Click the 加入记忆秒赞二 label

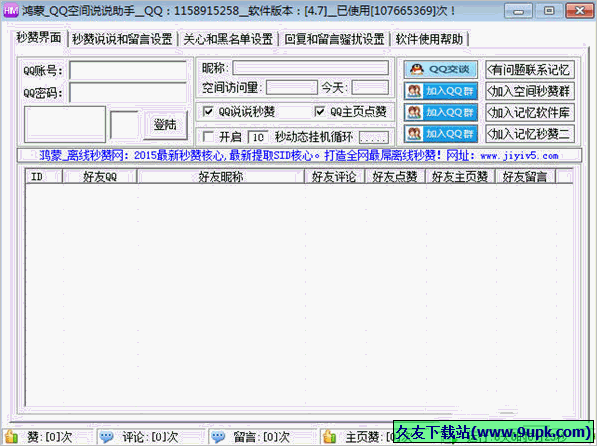tap(530, 134)
